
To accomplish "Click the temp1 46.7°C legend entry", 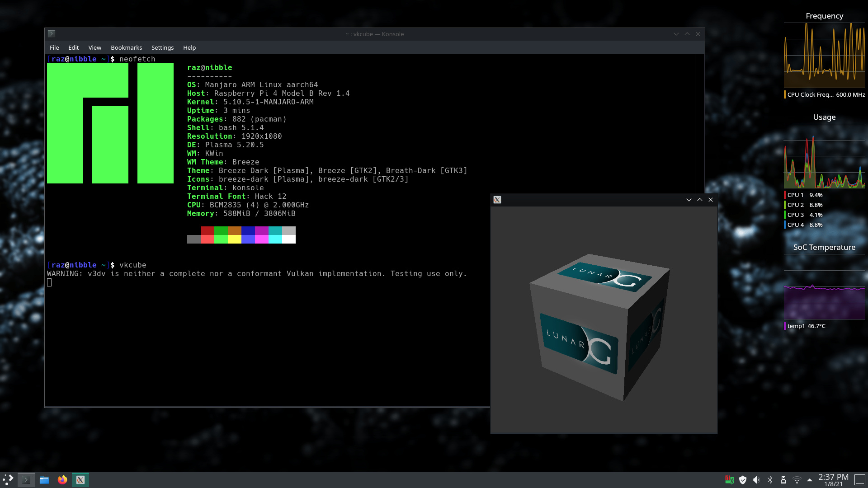I will [x=805, y=326].
